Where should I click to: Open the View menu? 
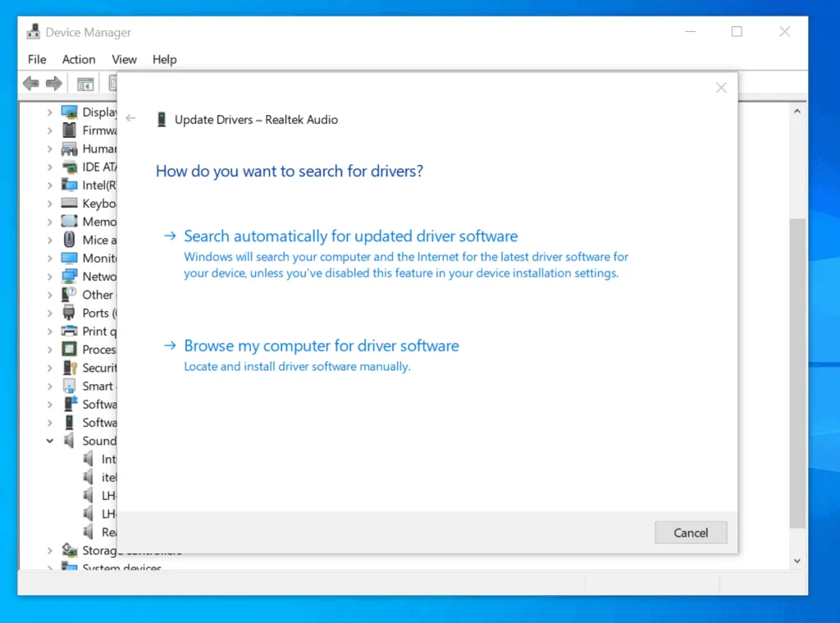coord(124,59)
